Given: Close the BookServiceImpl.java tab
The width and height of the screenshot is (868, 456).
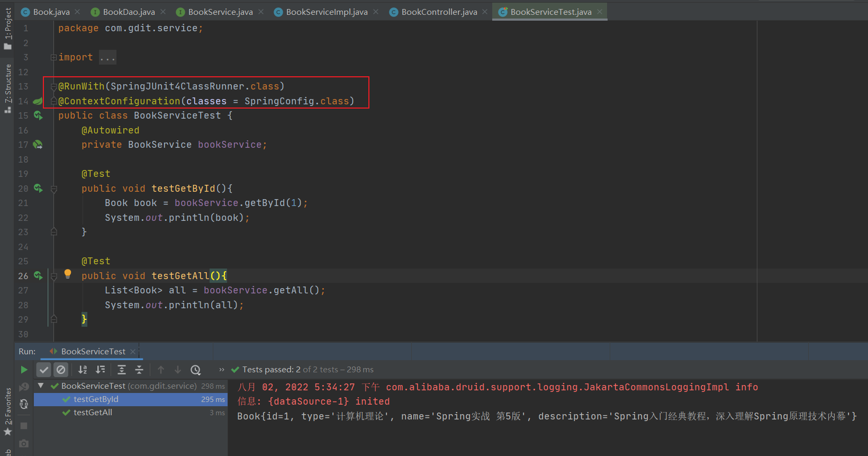Looking at the screenshot, I should (376, 12).
